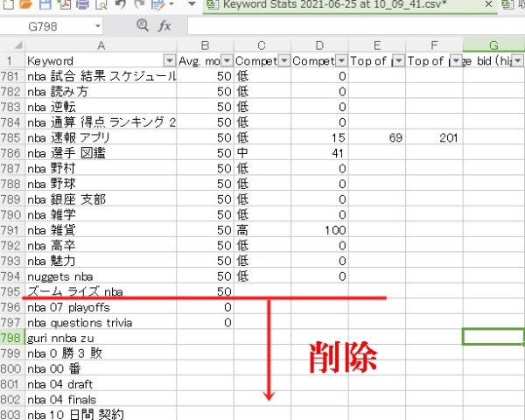Viewport: 525px width, 420px height.
Task: Open the column C Compet filter dropdown
Action: [284, 60]
